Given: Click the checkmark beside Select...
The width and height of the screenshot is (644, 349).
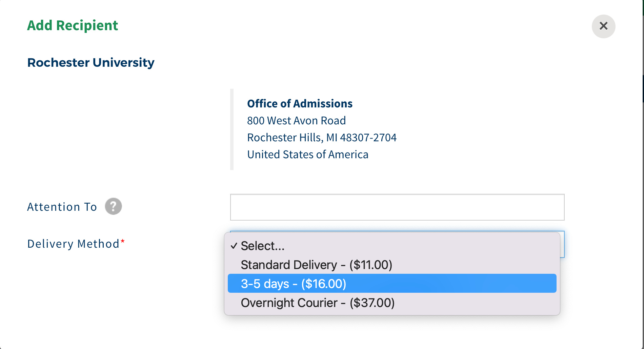Looking at the screenshot, I should (234, 246).
